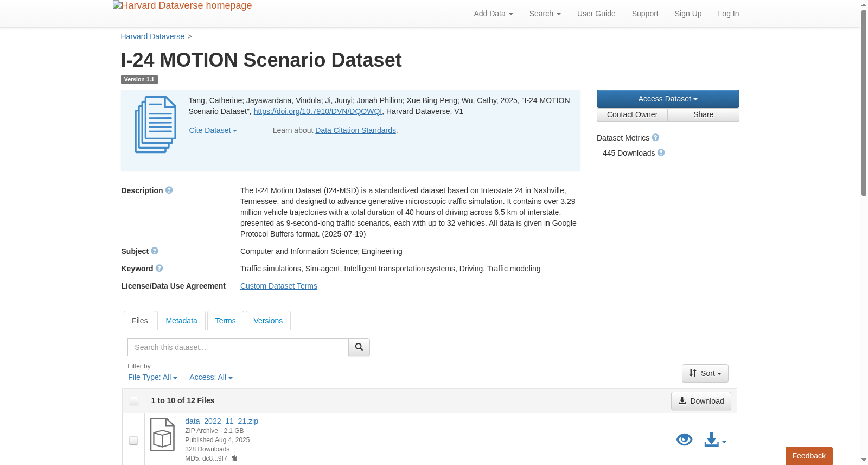868x465 pixels.
Task: Switch to the Metadata tab
Action: 181,321
